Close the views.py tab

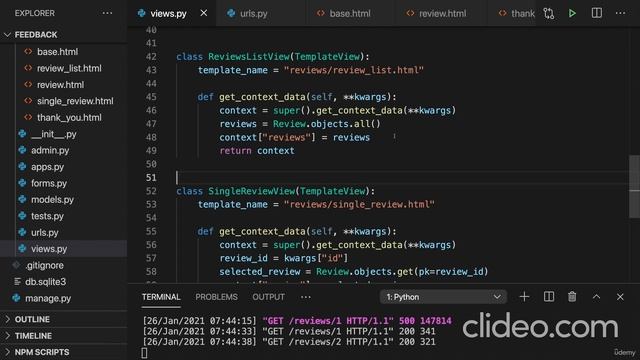pyautogui.click(x=204, y=13)
